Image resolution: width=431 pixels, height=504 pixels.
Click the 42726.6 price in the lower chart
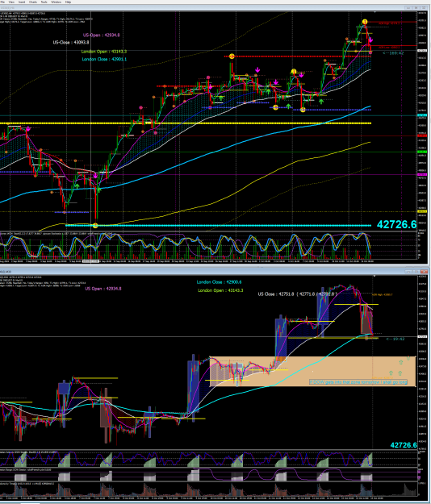(404, 445)
